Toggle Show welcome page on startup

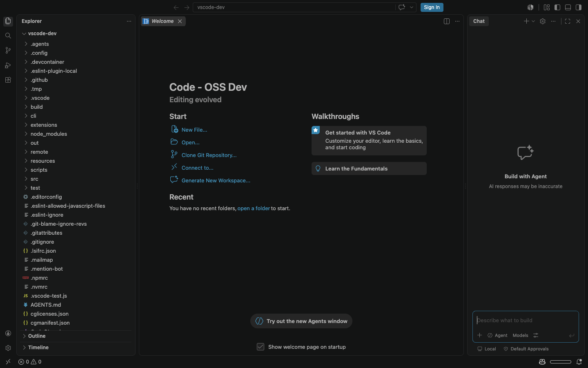click(x=261, y=347)
